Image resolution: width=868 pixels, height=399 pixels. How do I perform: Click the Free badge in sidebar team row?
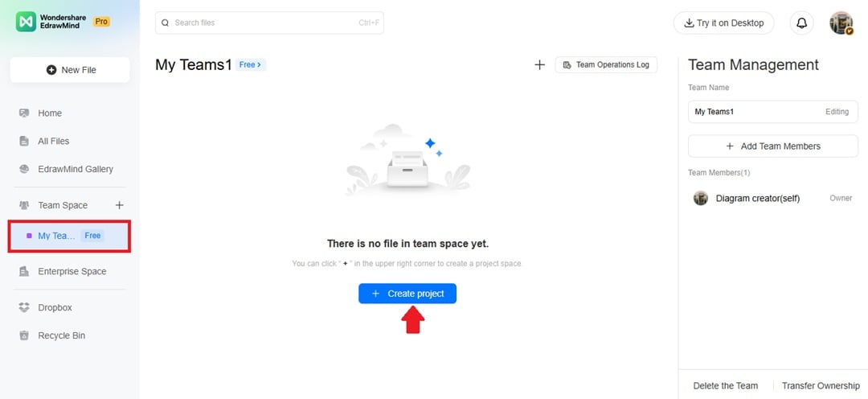coord(92,236)
